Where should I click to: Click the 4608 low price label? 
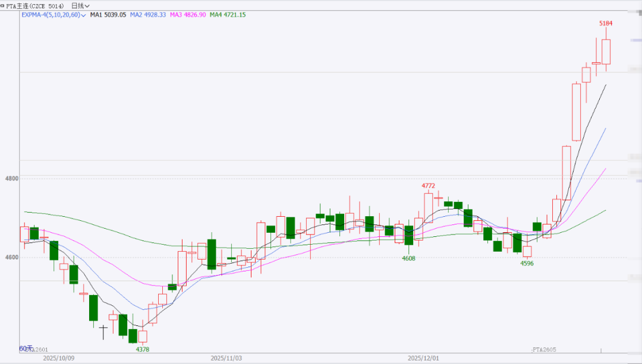point(408,258)
